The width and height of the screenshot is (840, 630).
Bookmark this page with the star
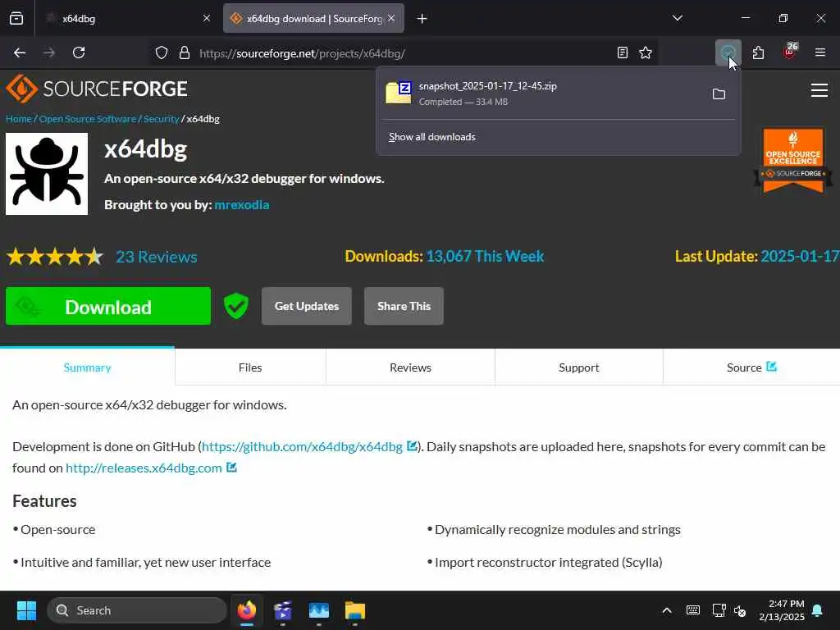pos(646,52)
